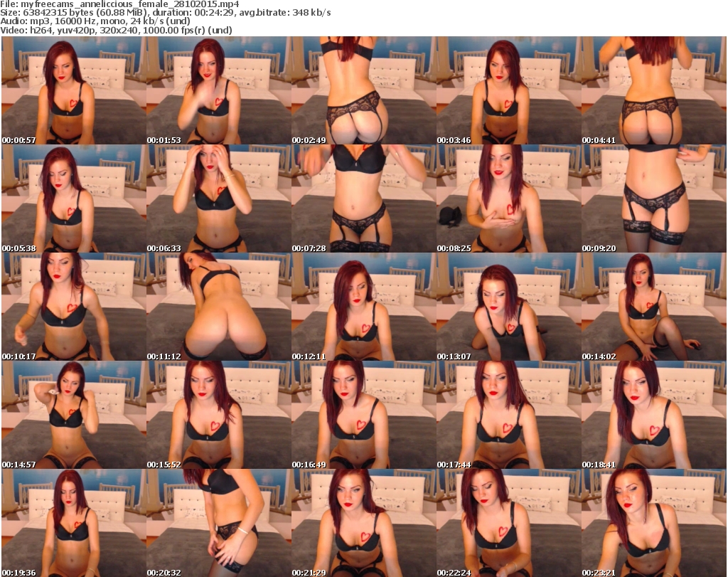Select the 00:23:21 preview frame

[x=654, y=523]
